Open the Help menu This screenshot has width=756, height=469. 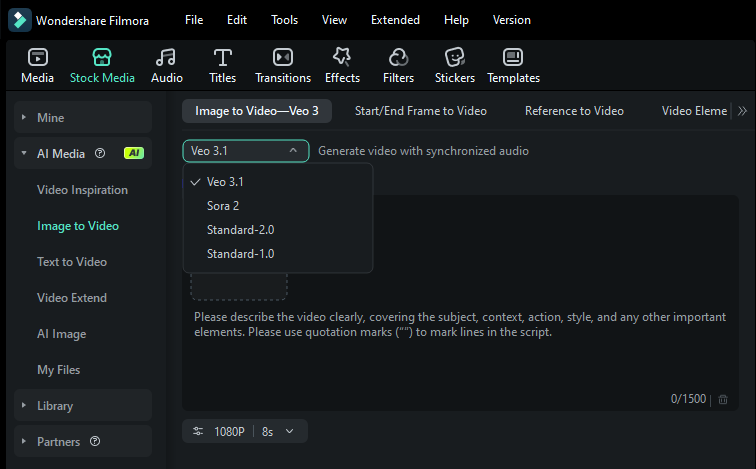pos(456,20)
